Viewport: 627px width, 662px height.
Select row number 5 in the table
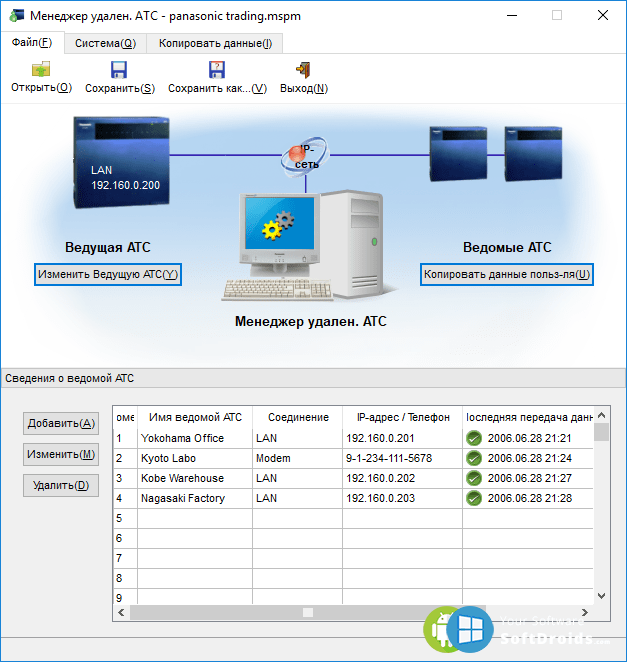(x=125, y=518)
